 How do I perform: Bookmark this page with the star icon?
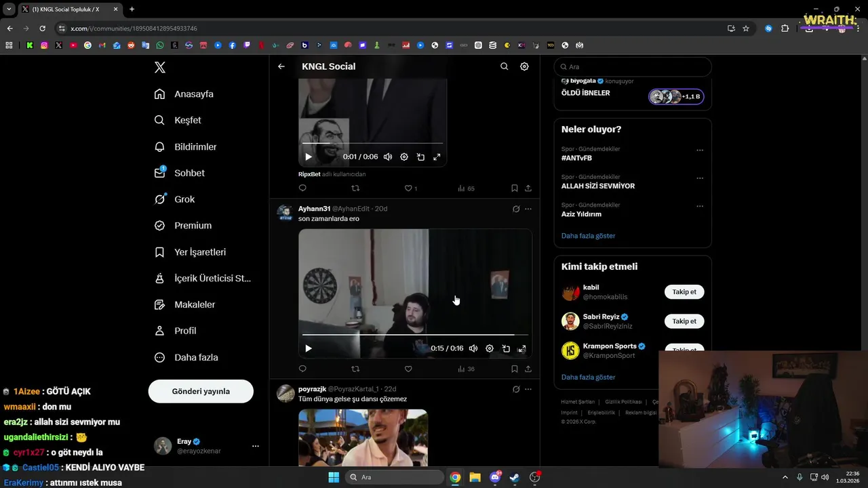[x=746, y=28]
